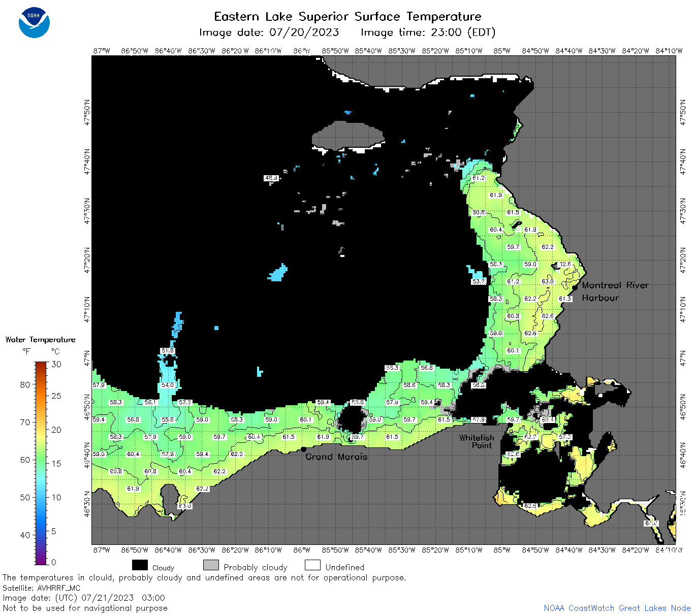Click the 80 °F tick on color scale

(25, 384)
